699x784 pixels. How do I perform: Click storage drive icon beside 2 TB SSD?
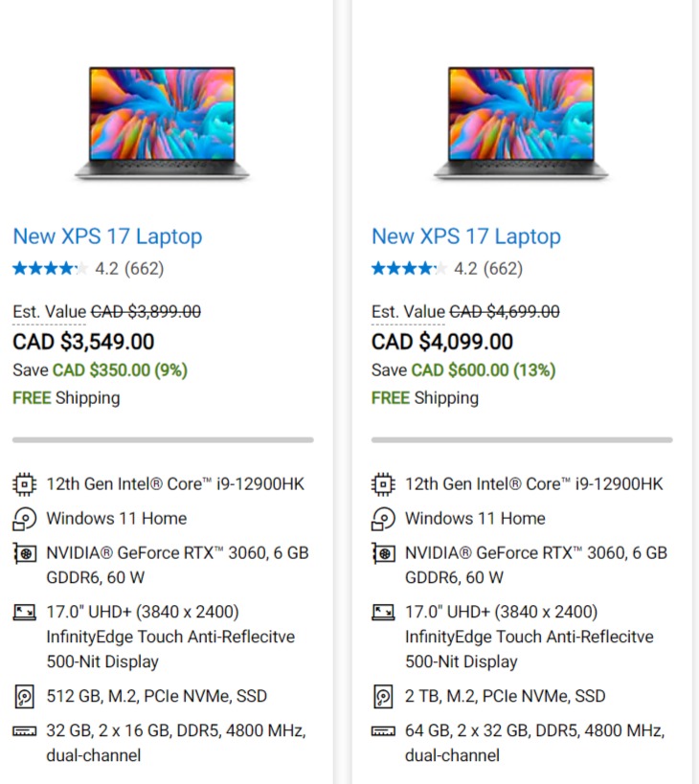tap(383, 696)
